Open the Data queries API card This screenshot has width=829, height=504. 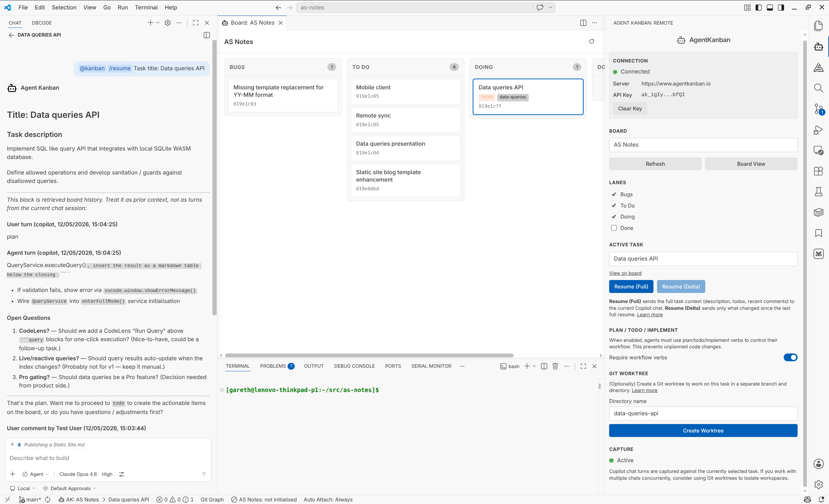[528, 97]
